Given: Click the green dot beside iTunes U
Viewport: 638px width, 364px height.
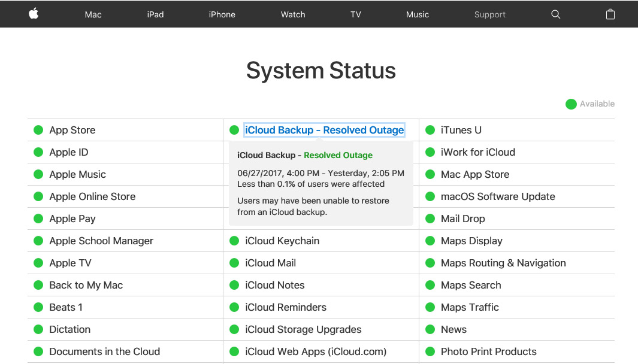Looking at the screenshot, I should tap(430, 130).
